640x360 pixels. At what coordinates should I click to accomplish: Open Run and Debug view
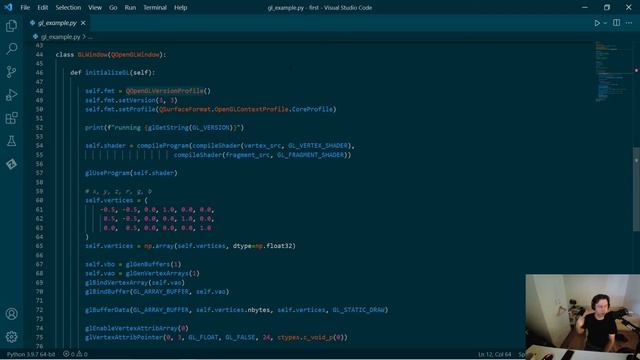11,95
